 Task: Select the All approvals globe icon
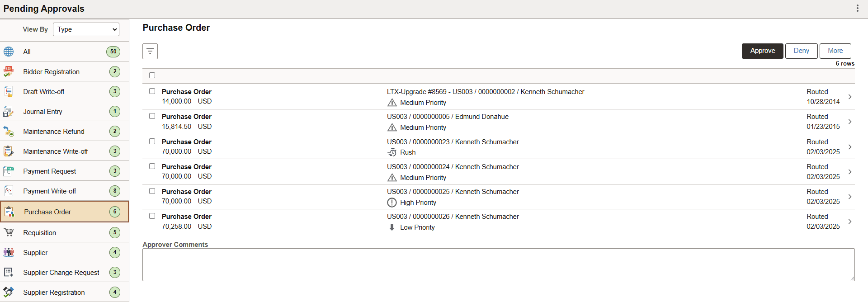coord(8,52)
